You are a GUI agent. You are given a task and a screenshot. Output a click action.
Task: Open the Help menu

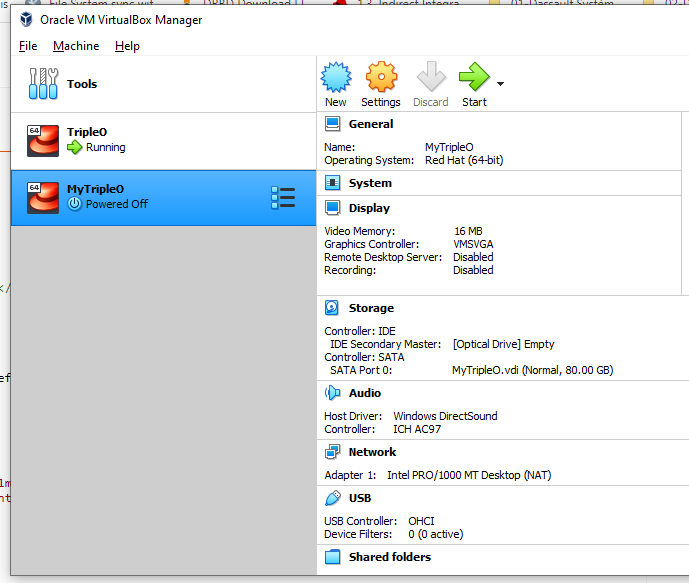[127, 46]
